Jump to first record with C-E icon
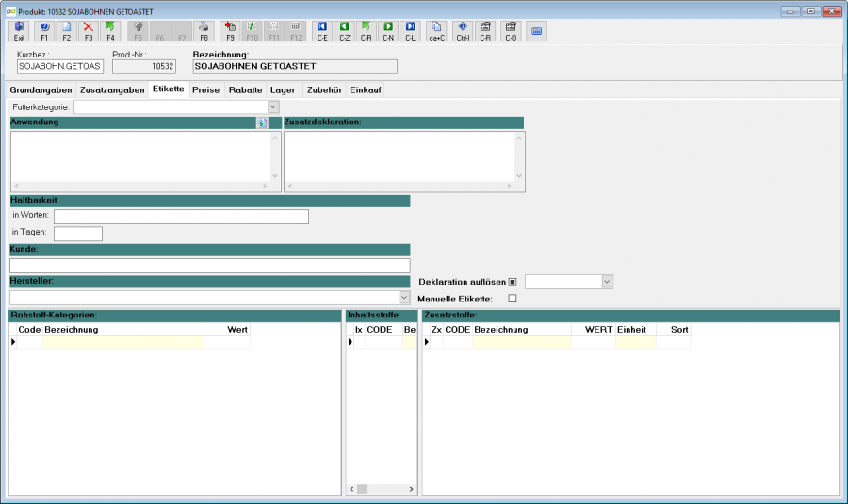The height and width of the screenshot is (504, 848). click(322, 31)
